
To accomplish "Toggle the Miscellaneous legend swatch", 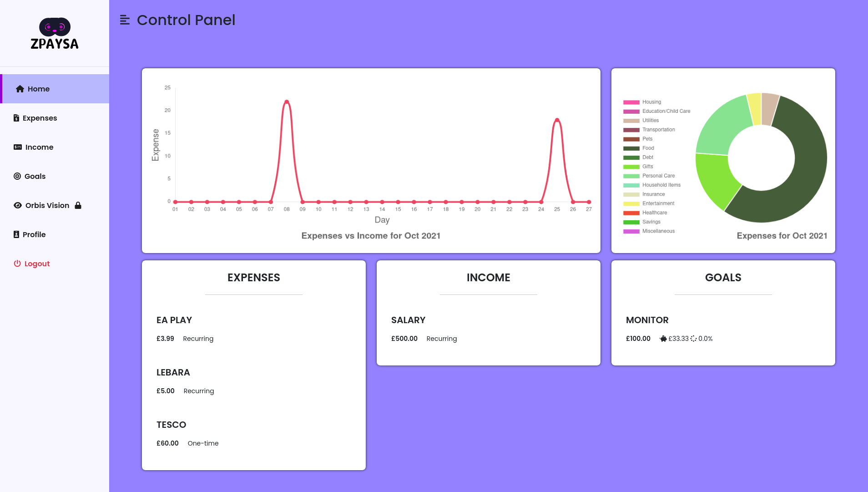I will tap(631, 231).
